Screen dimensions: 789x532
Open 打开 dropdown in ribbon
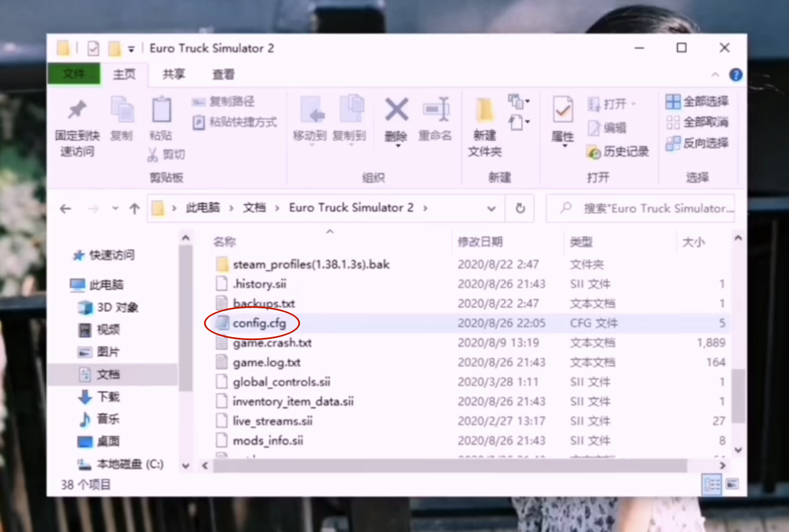click(612, 104)
